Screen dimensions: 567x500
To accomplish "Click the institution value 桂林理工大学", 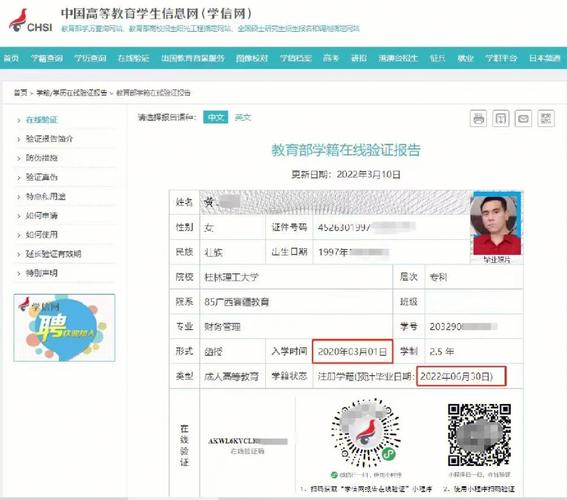I will click(x=231, y=277).
